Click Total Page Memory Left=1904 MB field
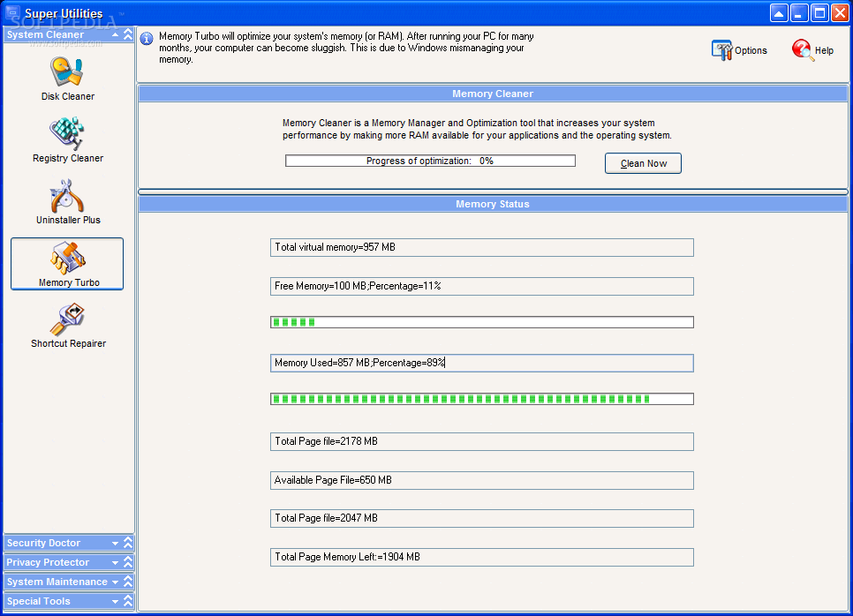This screenshot has width=853, height=616. [x=482, y=557]
